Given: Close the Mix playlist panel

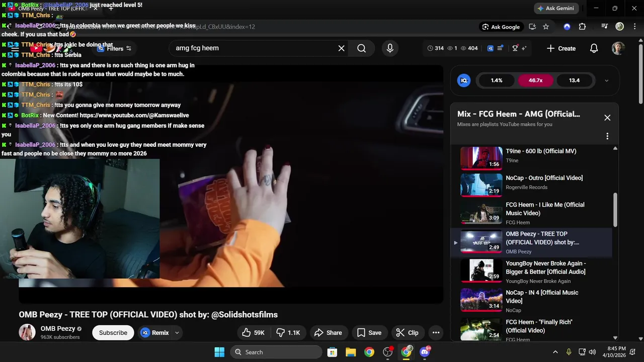Looking at the screenshot, I should [607, 118].
